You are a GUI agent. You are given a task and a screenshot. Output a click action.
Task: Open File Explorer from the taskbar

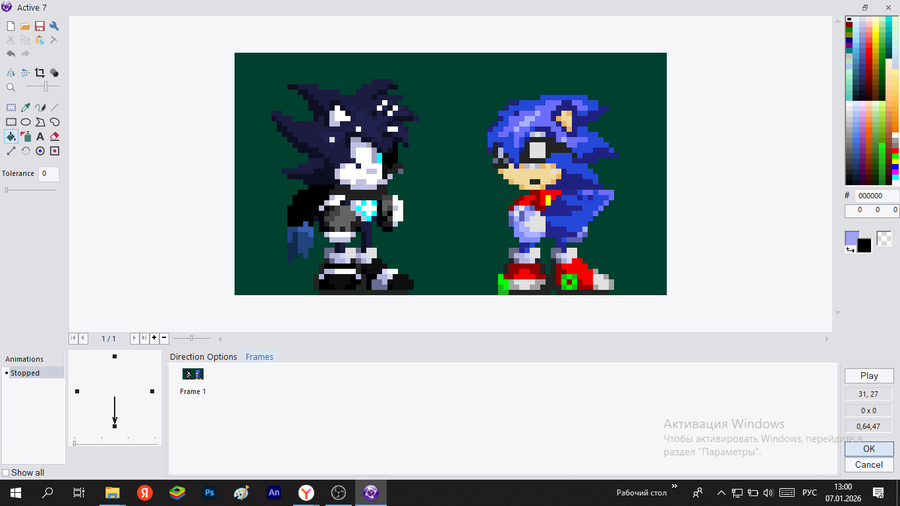(112, 493)
